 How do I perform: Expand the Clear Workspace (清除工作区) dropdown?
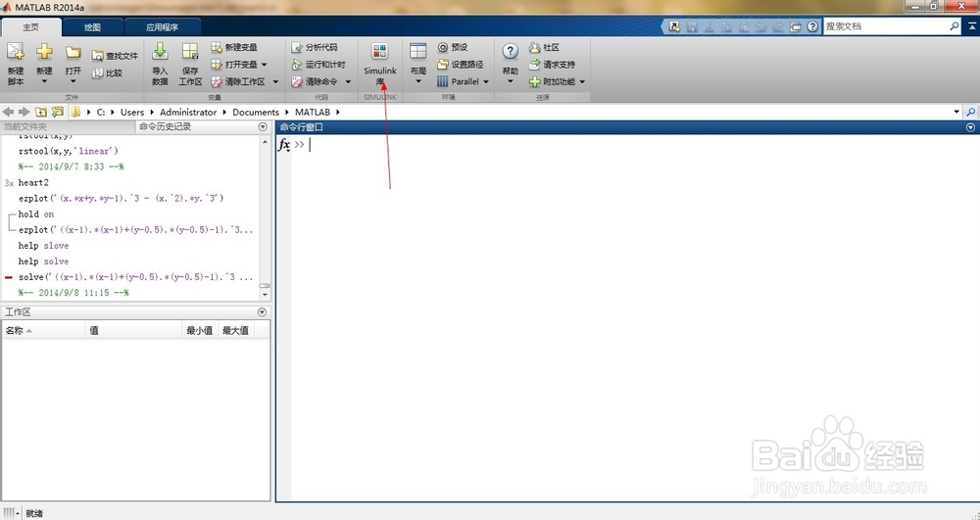coord(275,82)
